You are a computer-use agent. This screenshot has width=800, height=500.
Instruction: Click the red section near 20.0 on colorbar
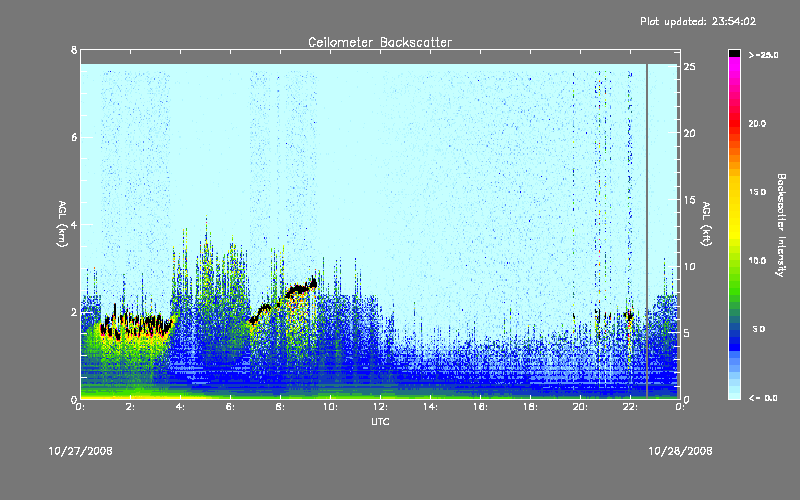(x=734, y=123)
